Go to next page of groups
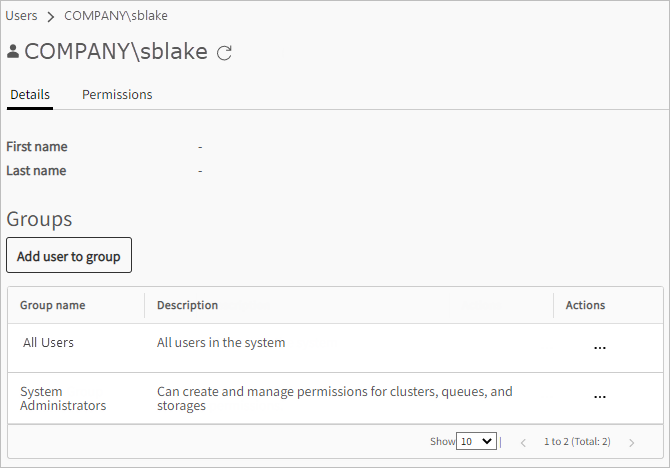670x468 pixels. (x=631, y=441)
